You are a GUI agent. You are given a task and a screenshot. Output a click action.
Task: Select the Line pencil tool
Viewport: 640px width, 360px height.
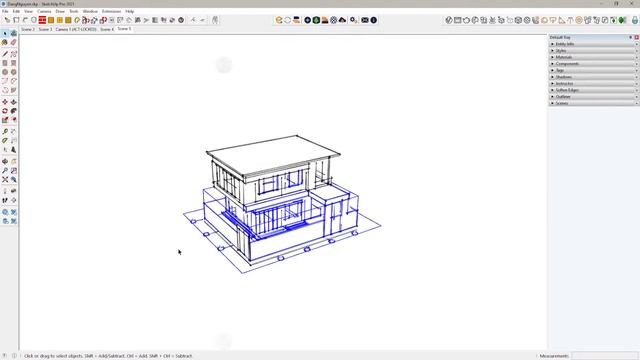[x=5, y=54]
